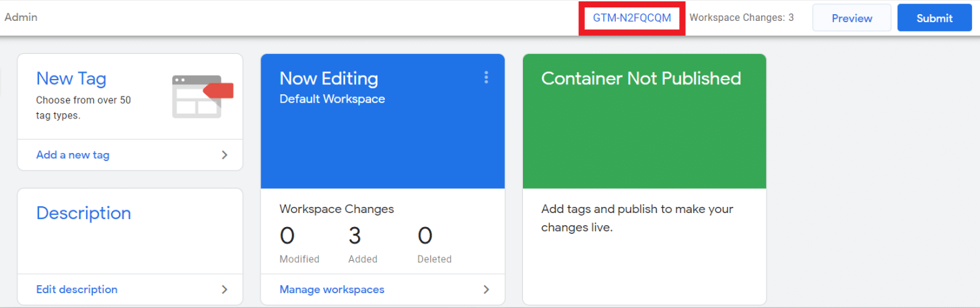Click the Container Not Published banner
The image size is (980, 308).
tap(641, 79)
